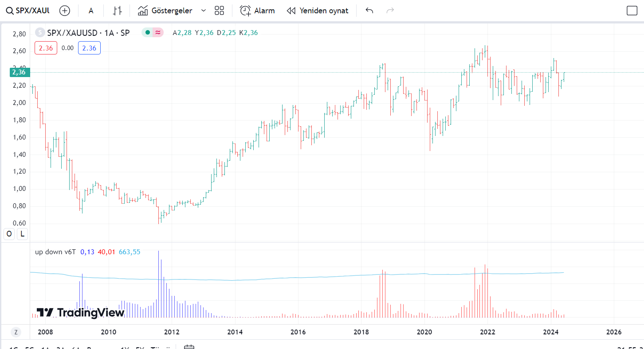Open the Göstergeler indicators panel

pyautogui.click(x=165, y=11)
